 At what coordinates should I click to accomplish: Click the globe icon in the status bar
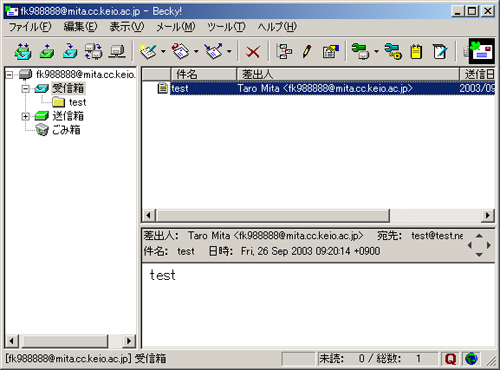point(471,359)
